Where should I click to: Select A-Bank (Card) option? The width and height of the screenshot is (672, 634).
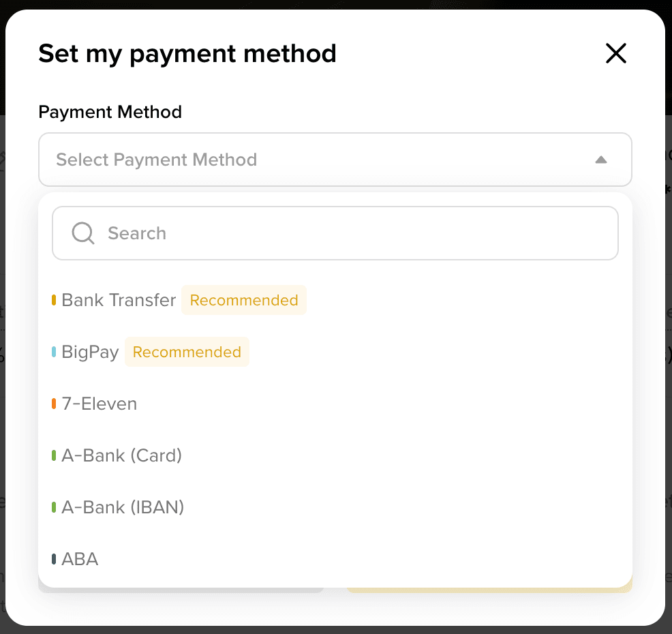pyautogui.click(x=122, y=455)
